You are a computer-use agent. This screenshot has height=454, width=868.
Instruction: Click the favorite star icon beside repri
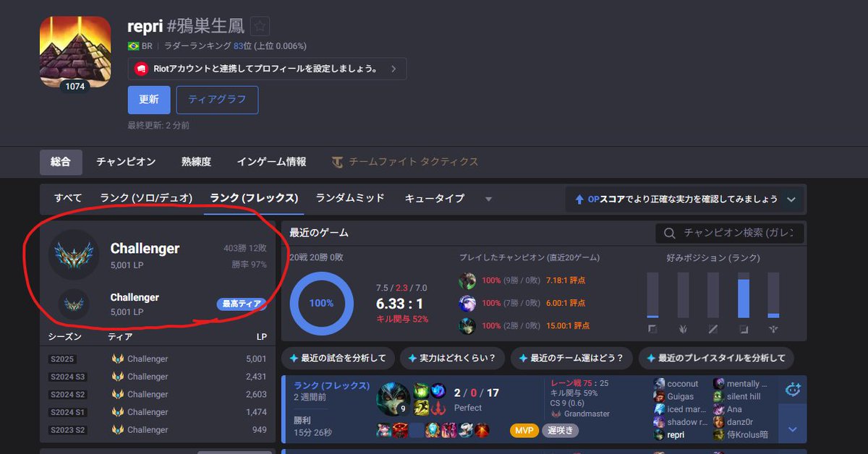[260, 26]
